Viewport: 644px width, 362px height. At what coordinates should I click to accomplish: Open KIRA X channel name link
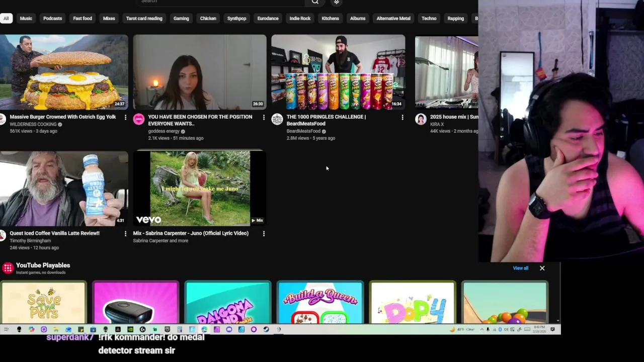click(437, 124)
